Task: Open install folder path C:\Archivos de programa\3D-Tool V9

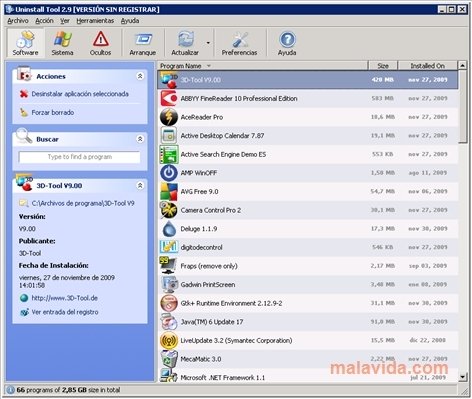Action: (83, 203)
